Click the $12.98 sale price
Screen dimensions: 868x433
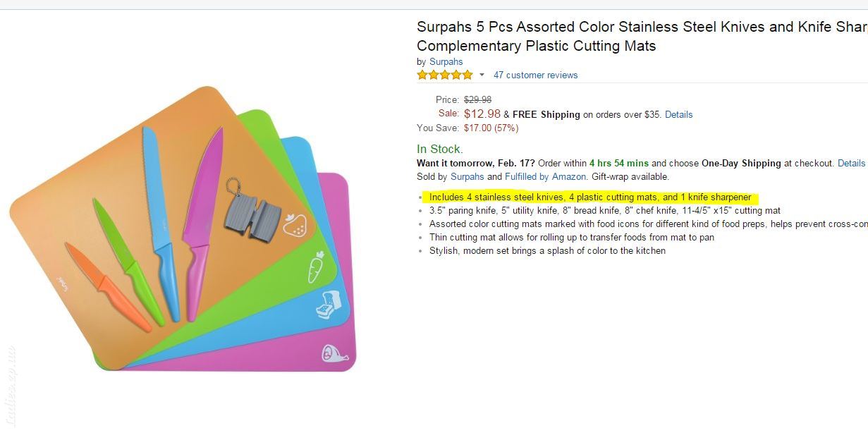click(x=482, y=114)
